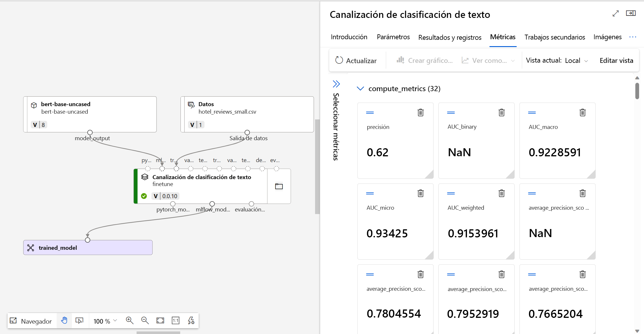Select the Métricas tab

[x=503, y=37]
